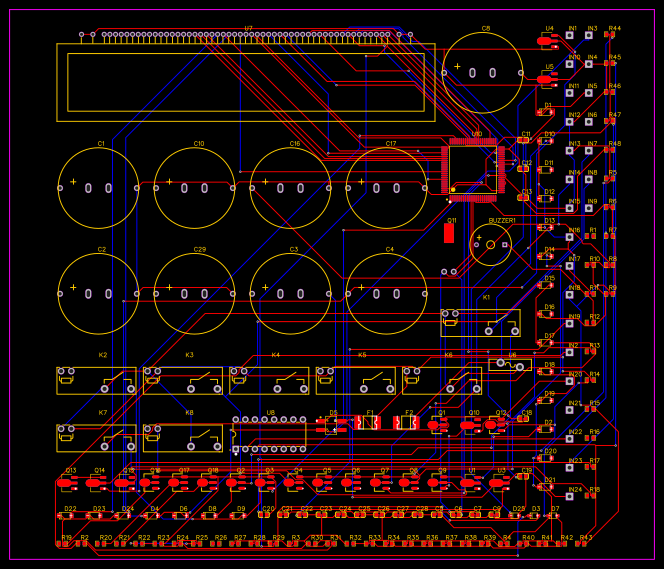Select the IN1 input pad
The width and height of the screenshot is (664, 569).
point(570,35)
